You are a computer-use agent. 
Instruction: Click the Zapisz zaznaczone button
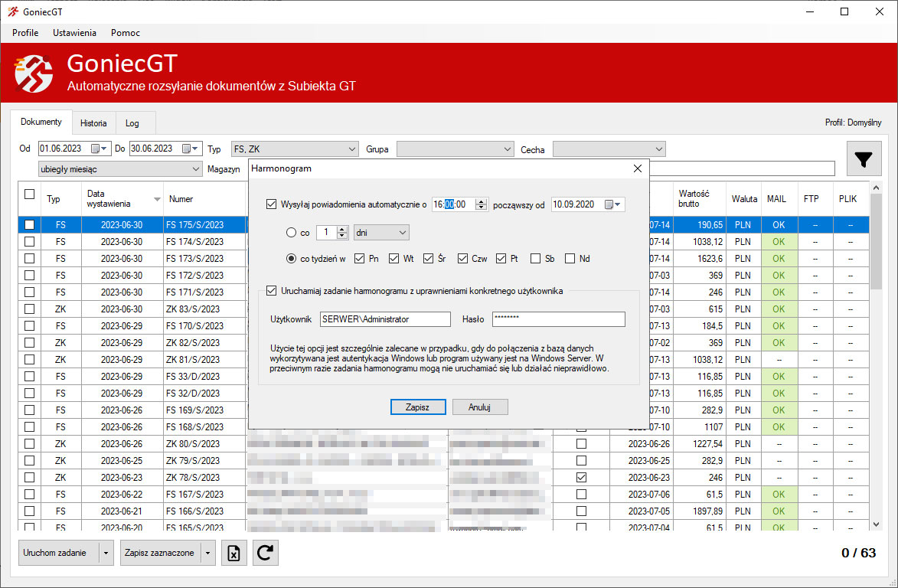(x=160, y=553)
